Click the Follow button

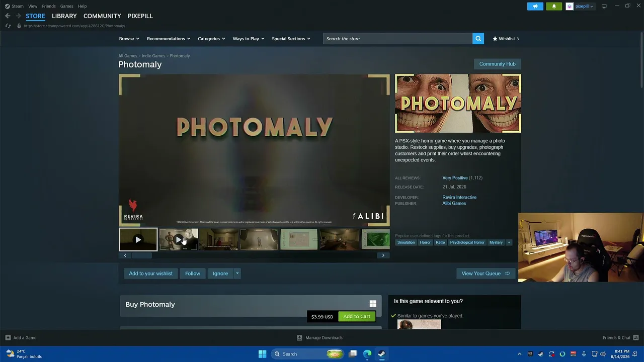pos(193,274)
